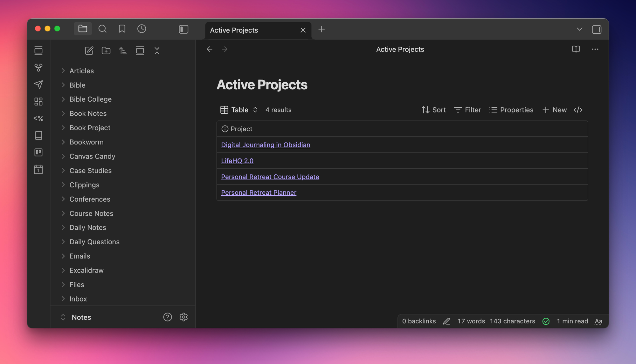Create a new note icon

point(89,51)
